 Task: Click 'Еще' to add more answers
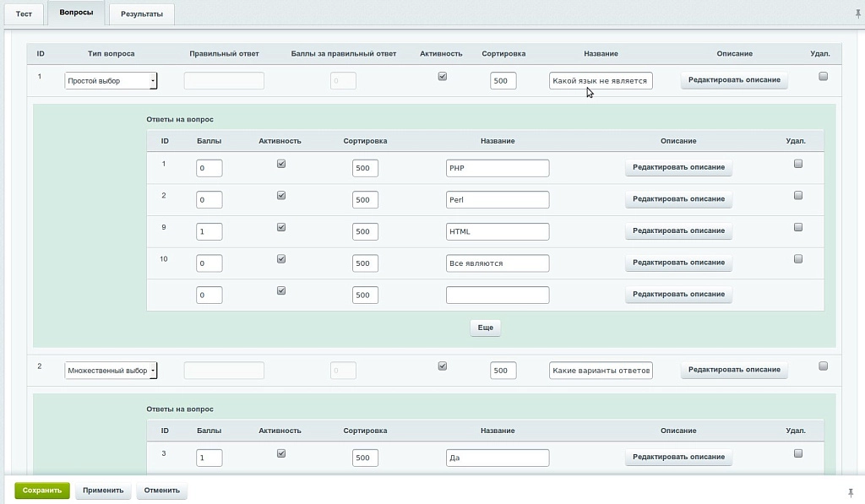pos(486,328)
